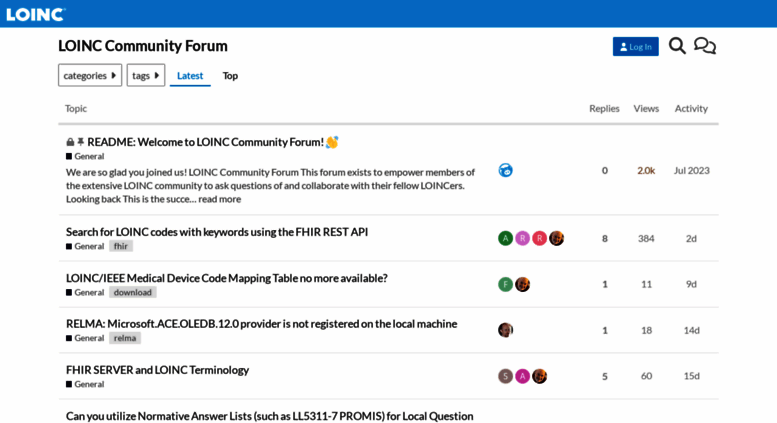The image size is (777, 423).
Task: Select the relma tag
Action: point(125,338)
